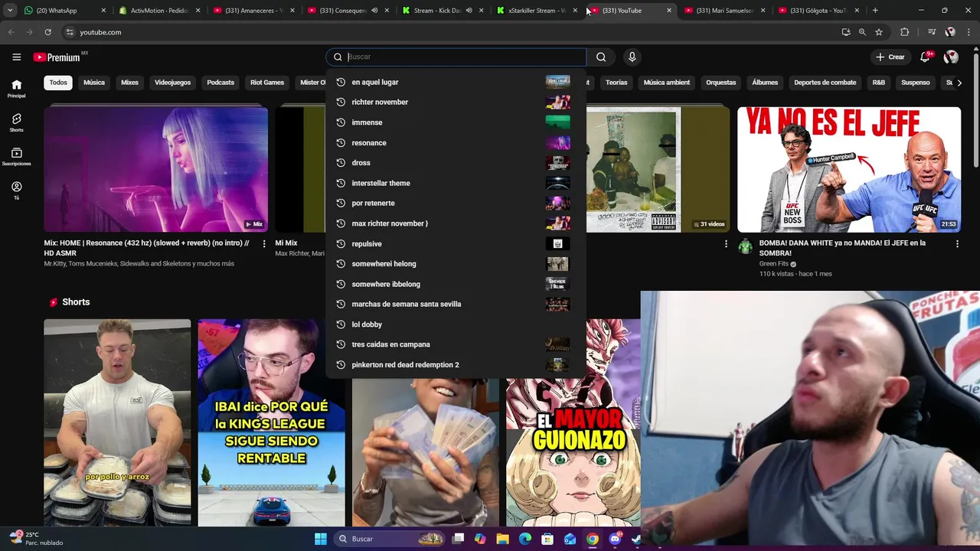
Task: Click install app icon in address bar
Action: [845, 32]
